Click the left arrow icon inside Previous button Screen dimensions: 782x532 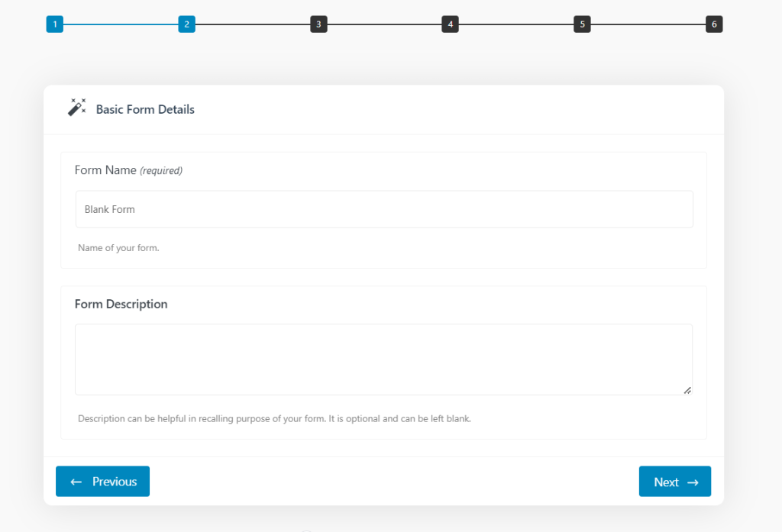[x=75, y=482]
